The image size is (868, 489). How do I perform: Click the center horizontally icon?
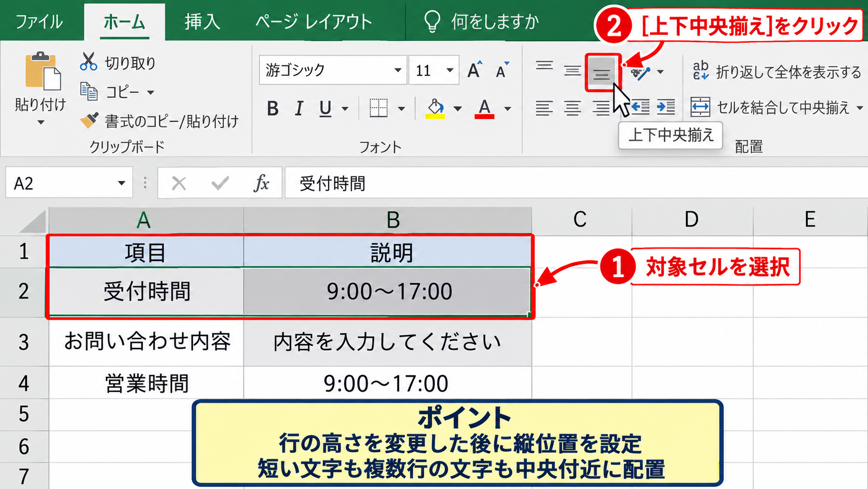tap(573, 108)
